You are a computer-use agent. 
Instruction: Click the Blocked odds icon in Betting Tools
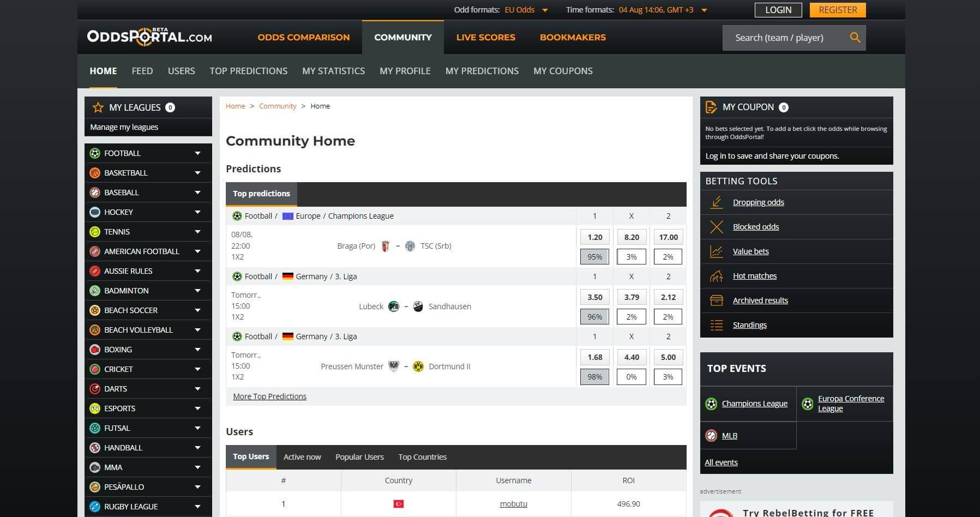[x=717, y=226]
